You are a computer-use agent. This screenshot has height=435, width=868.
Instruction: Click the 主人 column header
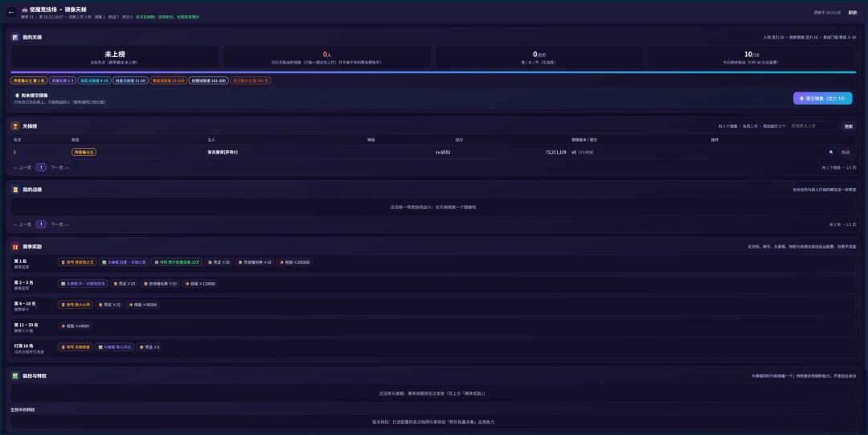click(211, 140)
